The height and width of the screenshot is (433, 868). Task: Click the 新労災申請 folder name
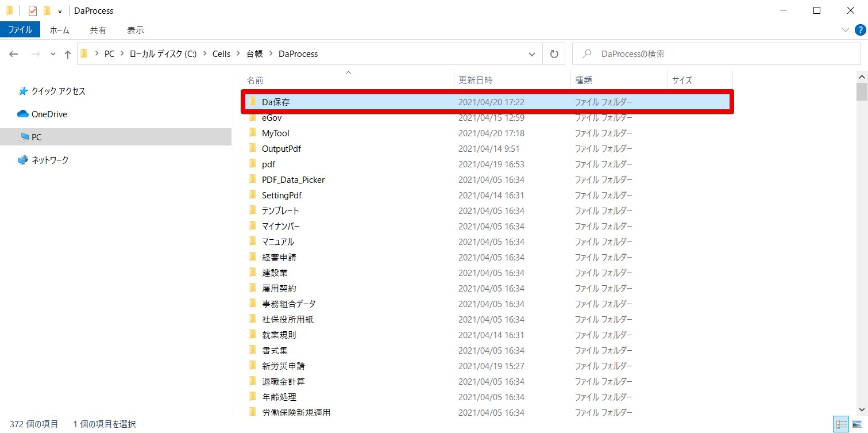point(283,366)
